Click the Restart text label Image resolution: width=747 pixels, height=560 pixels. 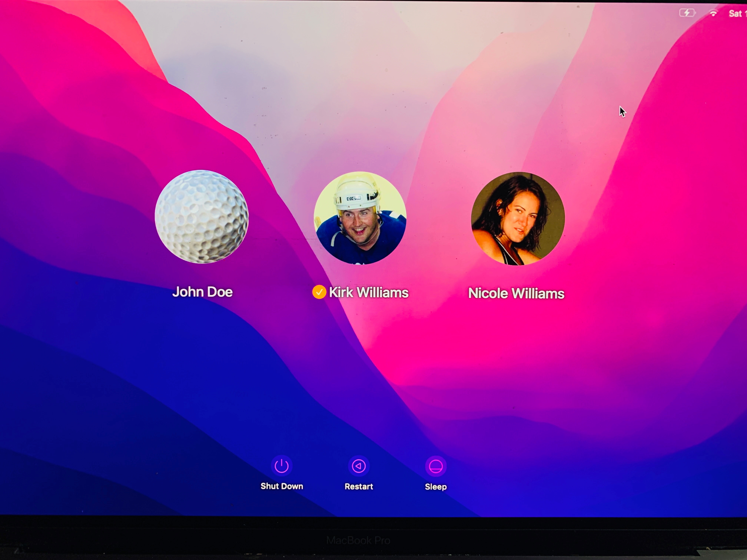click(359, 486)
